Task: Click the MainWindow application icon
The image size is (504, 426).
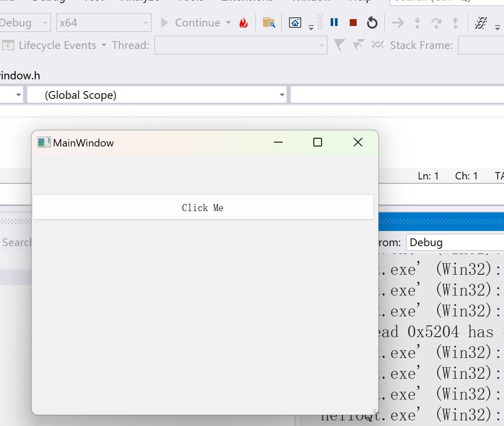Action: coord(44,142)
